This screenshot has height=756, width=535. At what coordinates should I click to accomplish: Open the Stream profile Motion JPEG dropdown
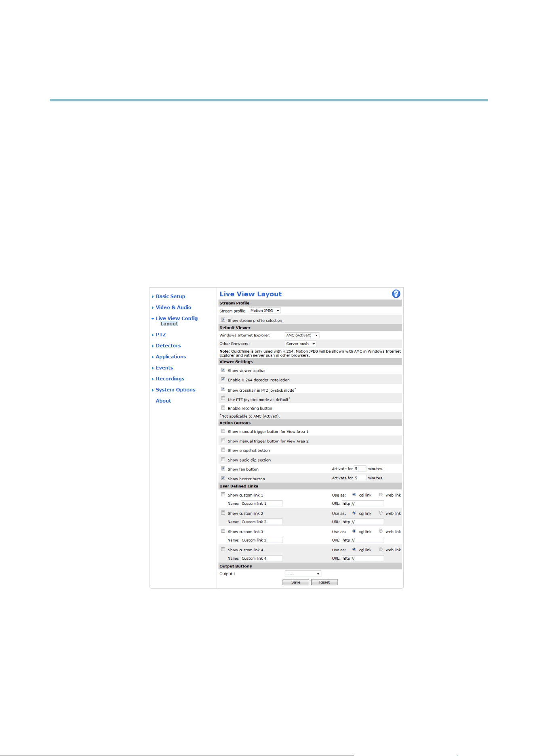pyautogui.click(x=265, y=311)
